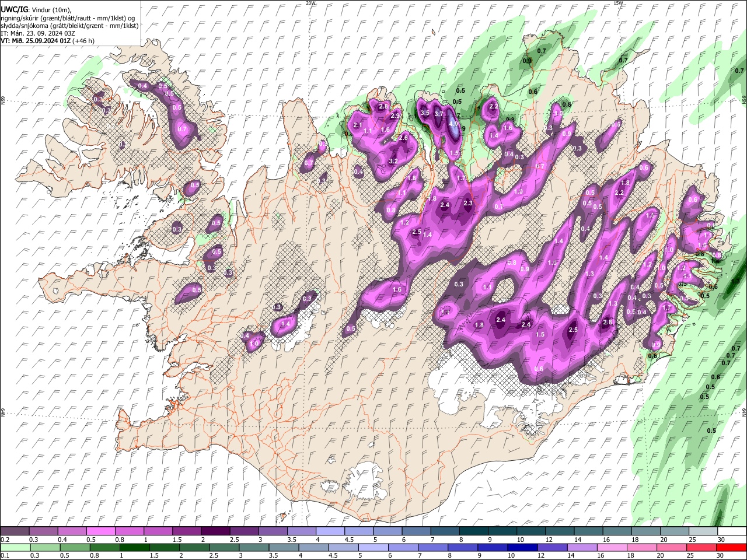The image size is (747, 560).
Task: Select the dull purple 0.2 swatch in upper legend
Action: [15, 531]
